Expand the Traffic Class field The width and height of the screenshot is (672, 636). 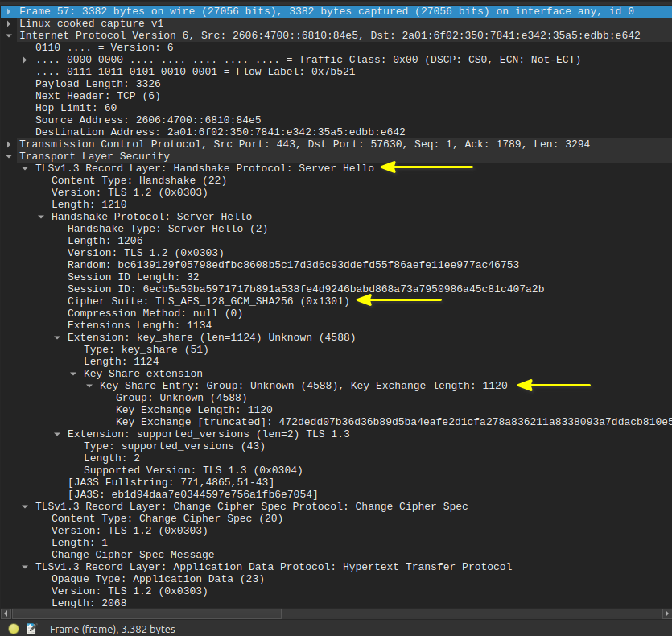point(25,60)
